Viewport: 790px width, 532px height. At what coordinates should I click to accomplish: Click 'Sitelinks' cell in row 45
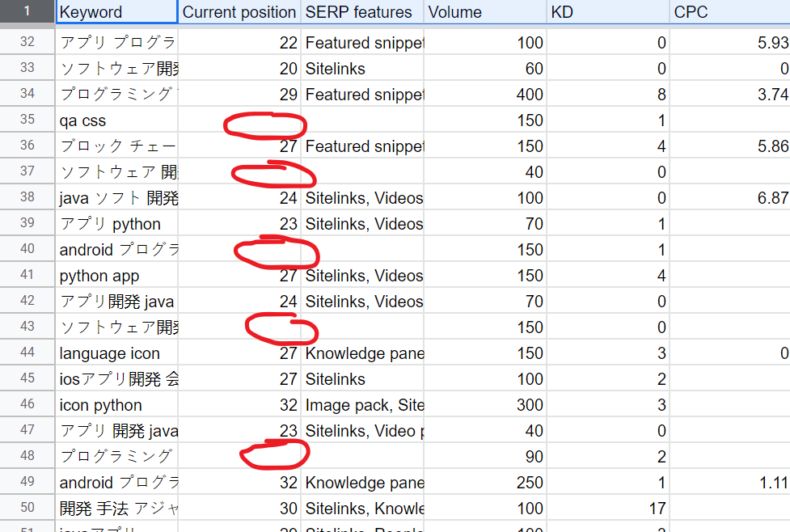point(362,378)
